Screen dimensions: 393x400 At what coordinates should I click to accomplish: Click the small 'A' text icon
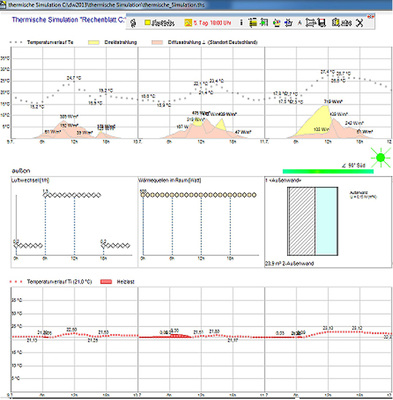pyautogui.click(x=300, y=23)
